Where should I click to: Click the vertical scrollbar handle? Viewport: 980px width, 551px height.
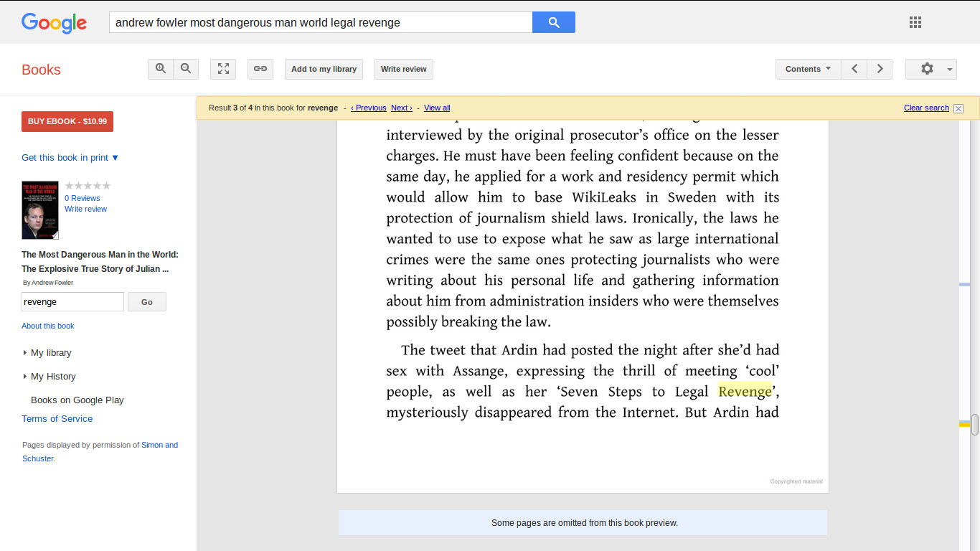click(x=975, y=424)
